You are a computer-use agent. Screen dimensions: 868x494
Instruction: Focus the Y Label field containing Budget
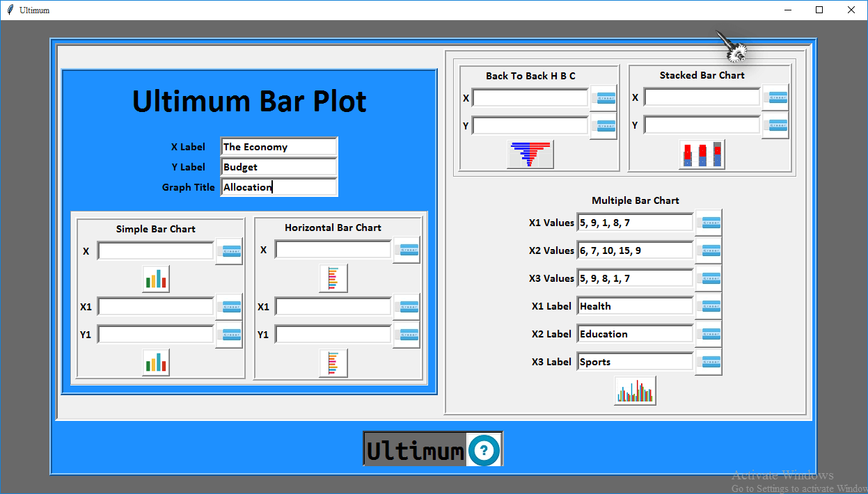tap(279, 167)
